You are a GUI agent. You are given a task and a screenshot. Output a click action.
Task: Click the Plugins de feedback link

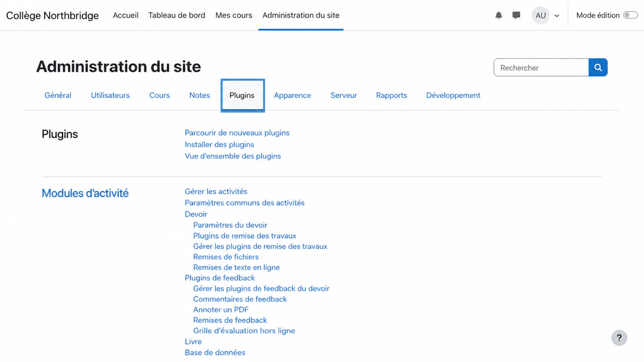click(x=220, y=278)
